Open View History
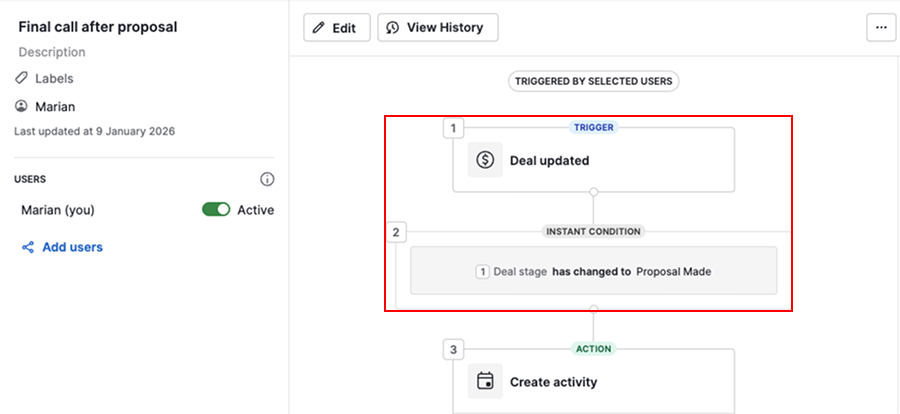 pyautogui.click(x=438, y=28)
